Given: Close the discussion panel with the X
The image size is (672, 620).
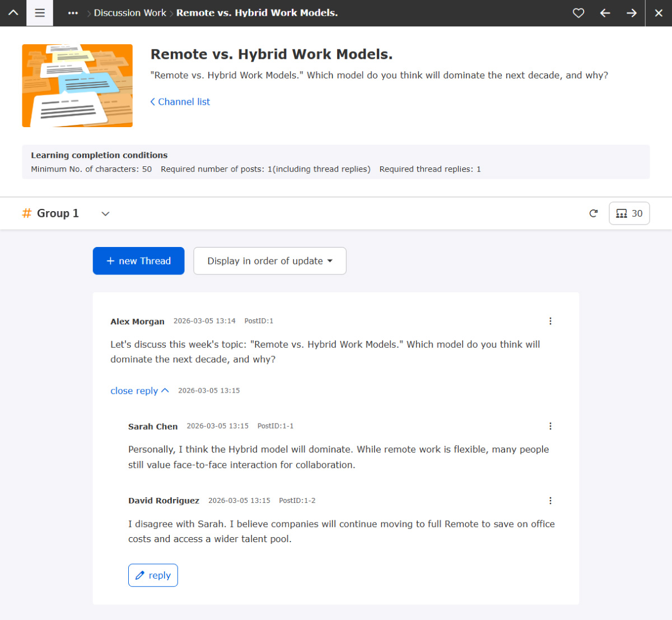Looking at the screenshot, I should 659,13.
